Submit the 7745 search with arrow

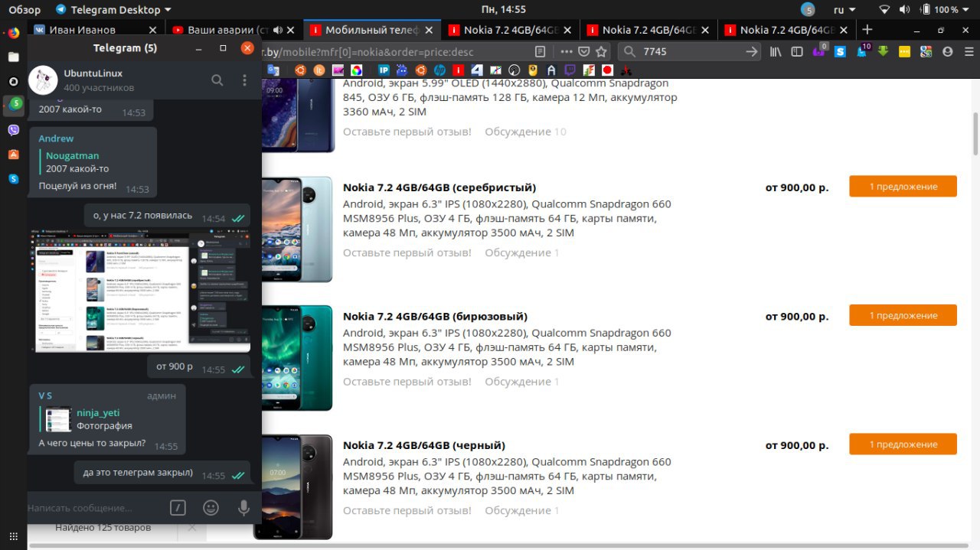[x=752, y=52]
